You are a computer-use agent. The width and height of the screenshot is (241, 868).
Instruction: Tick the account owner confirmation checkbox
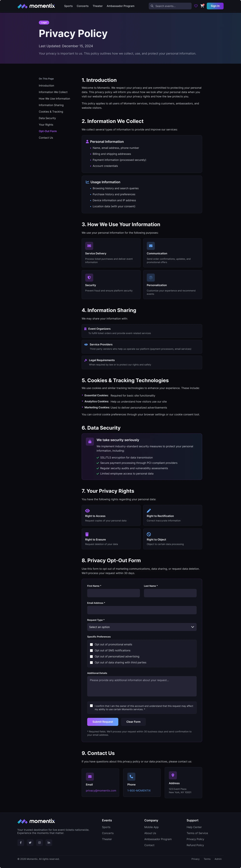pyautogui.click(x=91, y=706)
